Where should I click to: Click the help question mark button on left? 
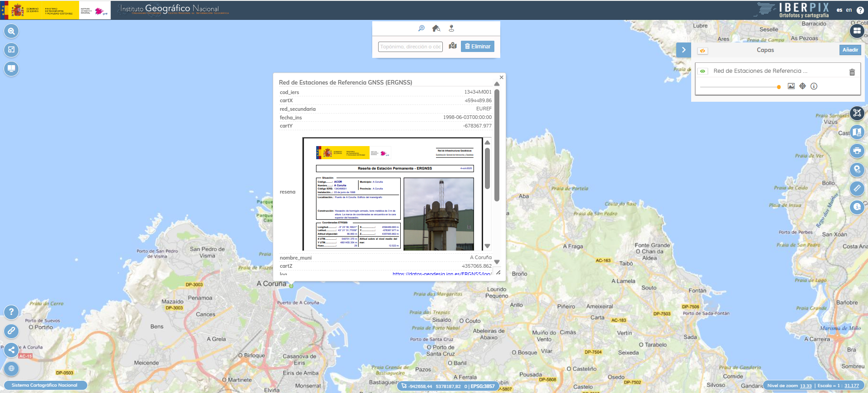tap(11, 312)
